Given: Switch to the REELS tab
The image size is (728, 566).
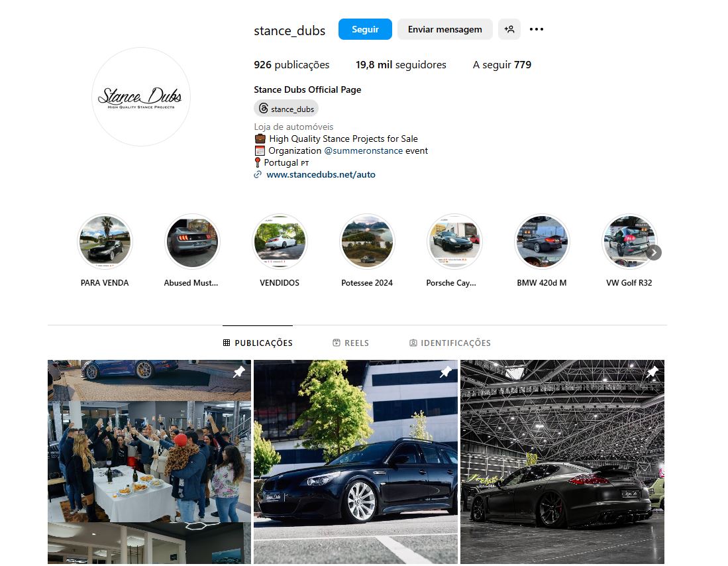Looking at the screenshot, I should click(351, 343).
